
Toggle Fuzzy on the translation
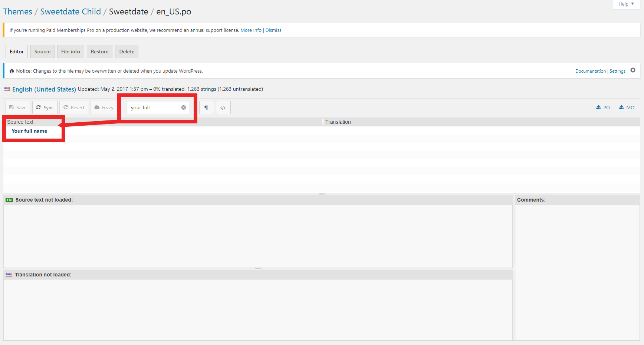(x=104, y=107)
